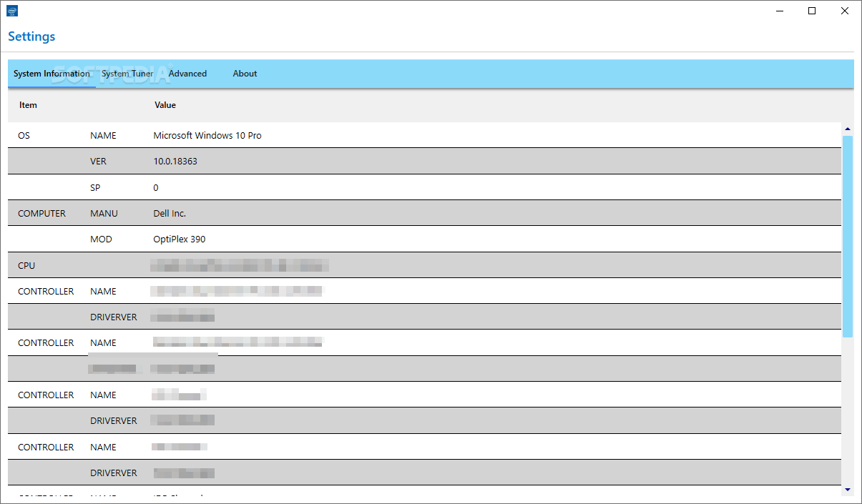
Task: Click the vertical scrollbar thumb
Action: pos(848,236)
